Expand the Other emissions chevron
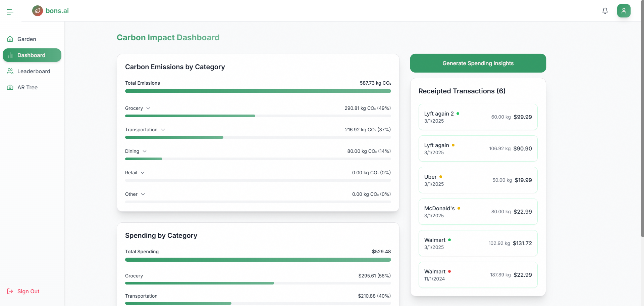Image resolution: width=644 pixels, height=306 pixels. point(143,194)
